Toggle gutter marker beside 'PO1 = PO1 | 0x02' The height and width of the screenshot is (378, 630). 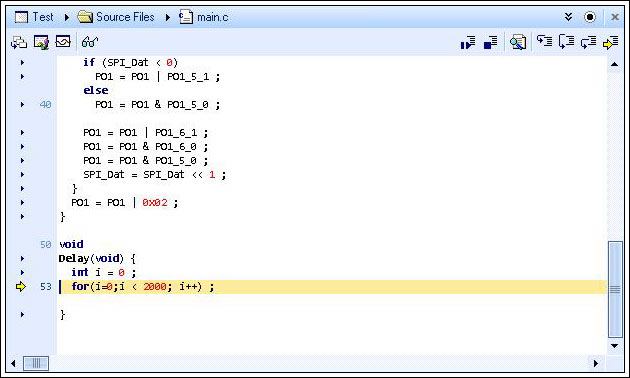click(x=22, y=202)
